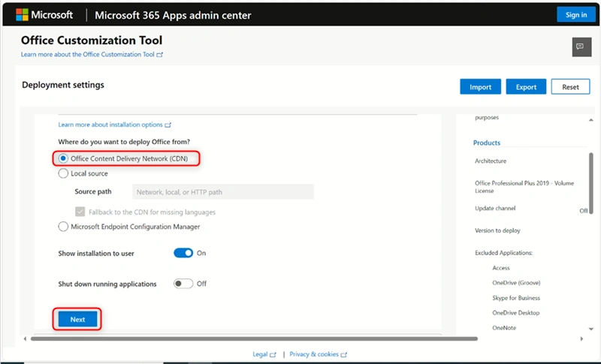Viewport: 601px width, 364px height.
Task: Click the Office Customization Tool heading
Action: 92,41
